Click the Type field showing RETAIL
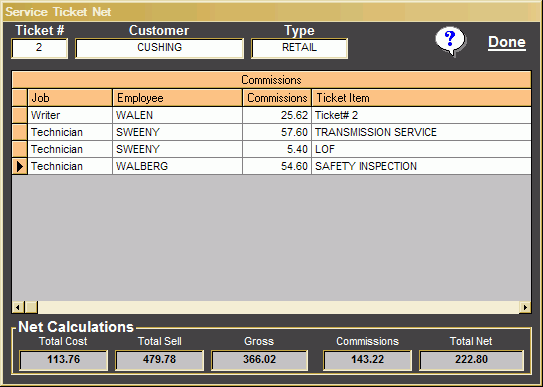The width and height of the screenshot is (543, 387). click(299, 48)
